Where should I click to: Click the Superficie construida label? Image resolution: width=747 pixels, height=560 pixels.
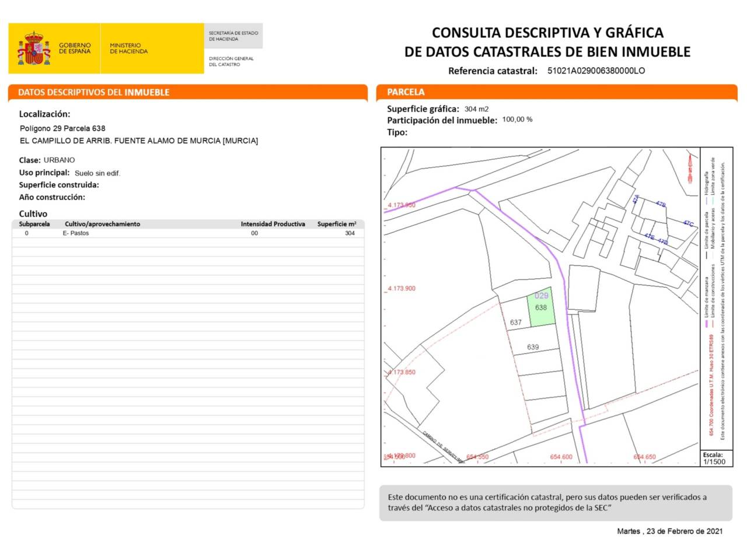pos(59,185)
